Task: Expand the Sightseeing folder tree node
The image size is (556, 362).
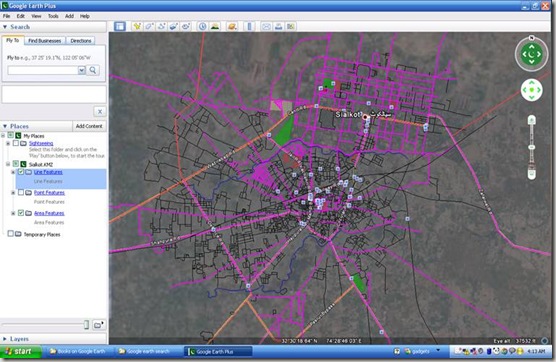Action: (x=8, y=143)
